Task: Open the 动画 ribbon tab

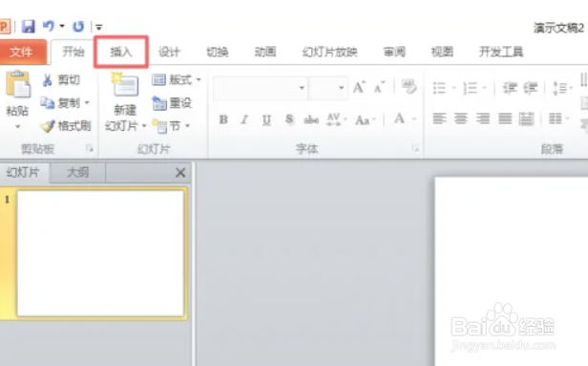Action: 265,52
